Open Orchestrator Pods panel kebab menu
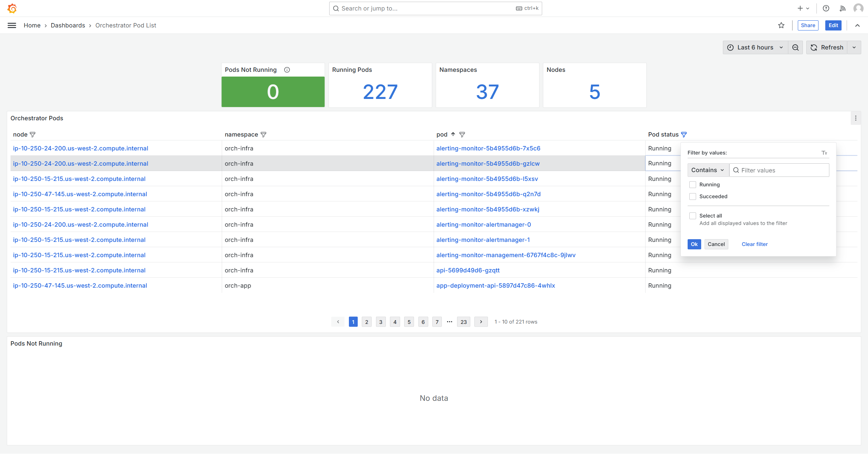The width and height of the screenshot is (868, 454). [x=855, y=118]
